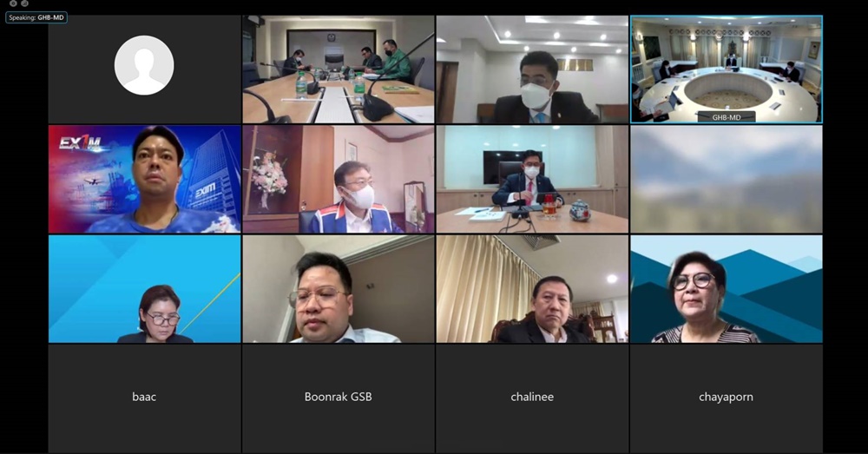Select the blank avatar participant tile
The image size is (868, 454).
tap(144, 69)
